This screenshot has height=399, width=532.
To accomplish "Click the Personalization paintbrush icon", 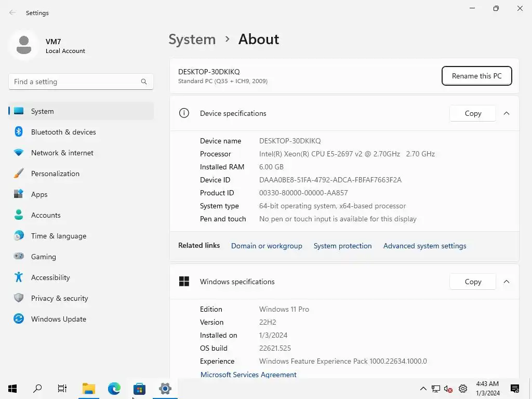I will click(19, 174).
